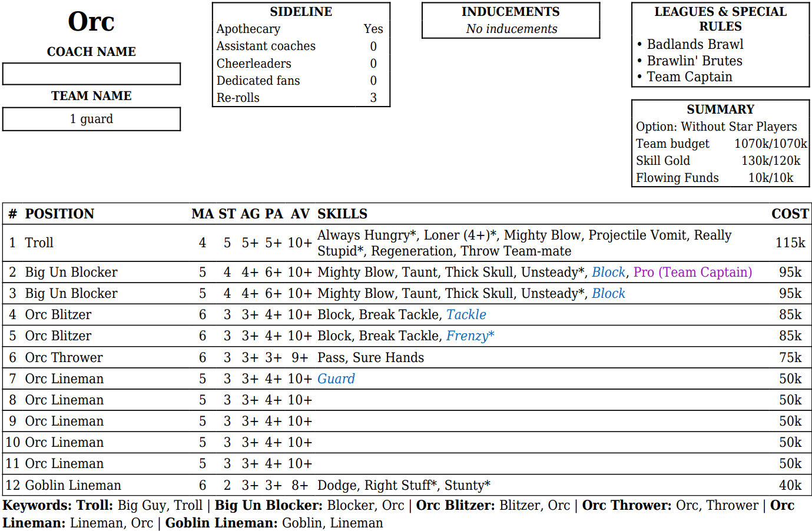812x531 pixels.
Task: Select 'Orc Lineman' in row 11
Action: pos(64,463)
